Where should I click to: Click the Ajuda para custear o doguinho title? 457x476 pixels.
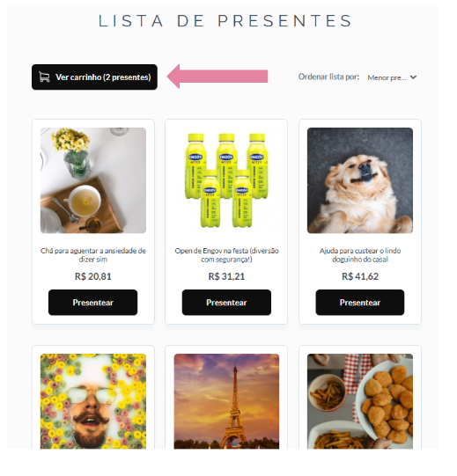[360, 255]
